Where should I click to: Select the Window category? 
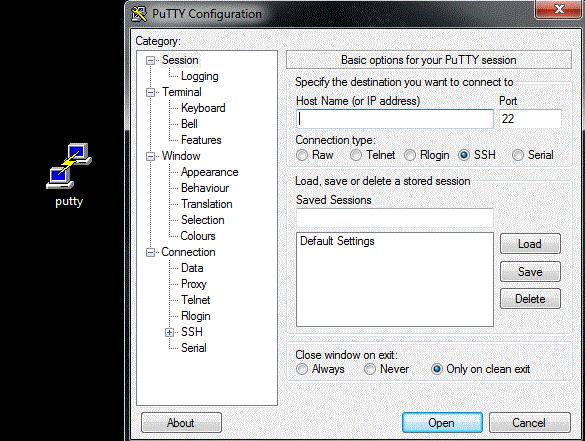click(181, 156)
